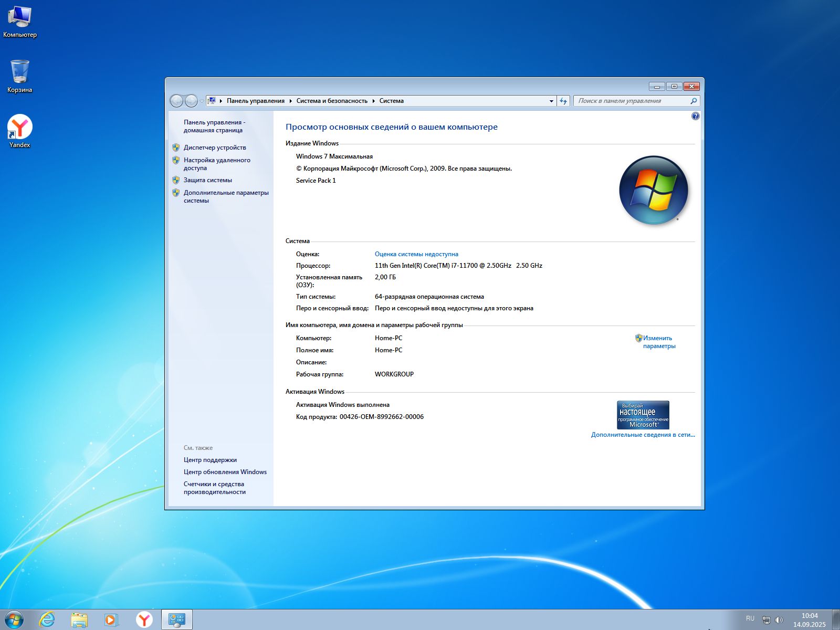Close the Система window
This screenshot has height=630, width=840.
click(x=691, y=86)
